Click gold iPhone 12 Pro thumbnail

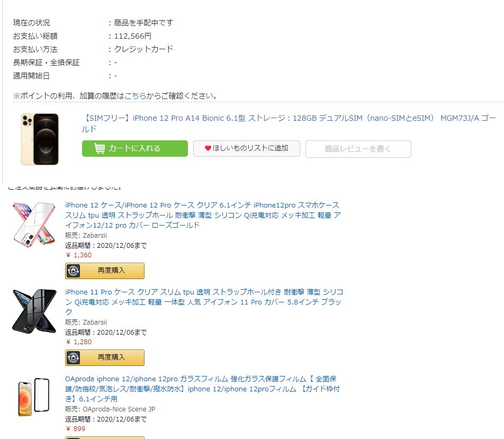tap(40, 139)
